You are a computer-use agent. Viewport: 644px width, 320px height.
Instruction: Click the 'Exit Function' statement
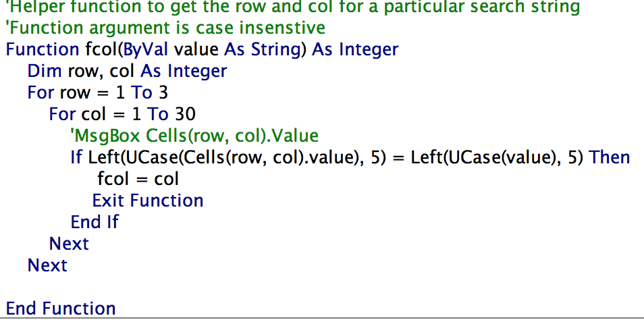[147, 201]
